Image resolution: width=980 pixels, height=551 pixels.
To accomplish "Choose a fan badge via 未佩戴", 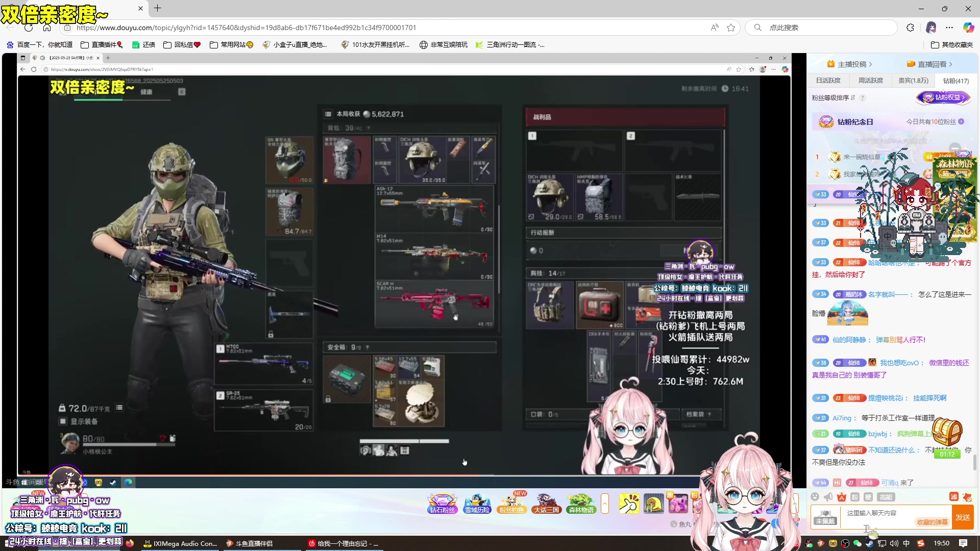I will 825,517.
